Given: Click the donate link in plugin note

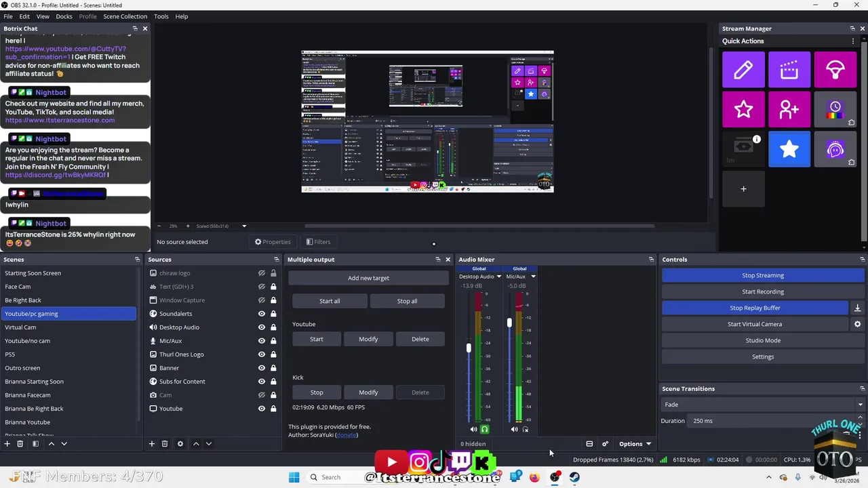Looking at the screenshot, I should (x=347, y=435).
